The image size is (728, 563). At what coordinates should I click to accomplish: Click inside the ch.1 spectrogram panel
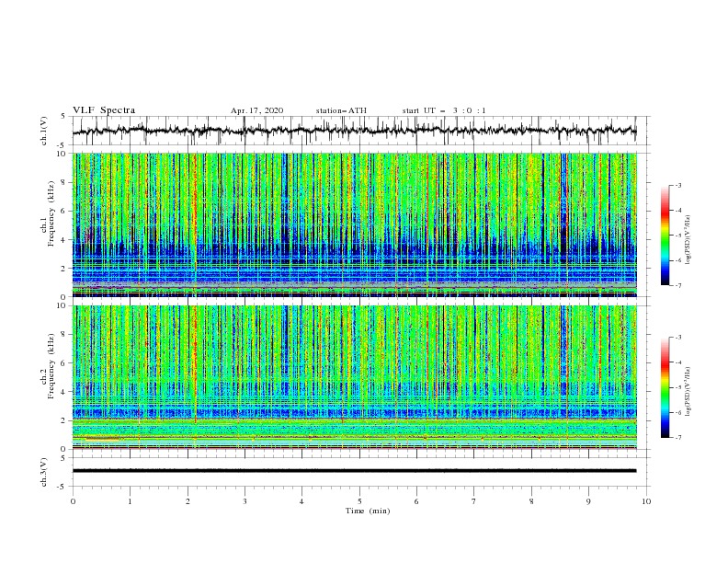pyautogui.click(x=355, y=224)
